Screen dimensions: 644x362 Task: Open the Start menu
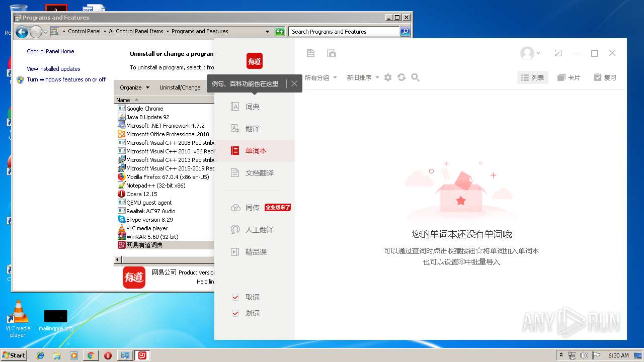point(14,355)
